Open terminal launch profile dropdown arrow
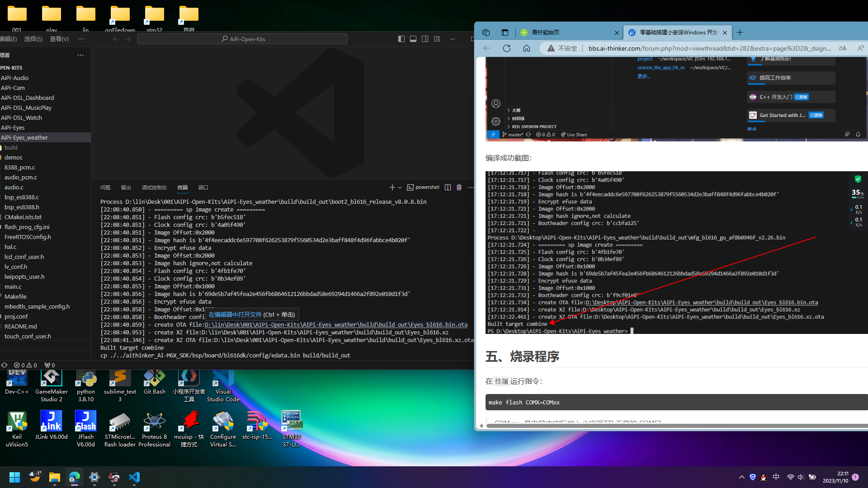 point(400,187)
